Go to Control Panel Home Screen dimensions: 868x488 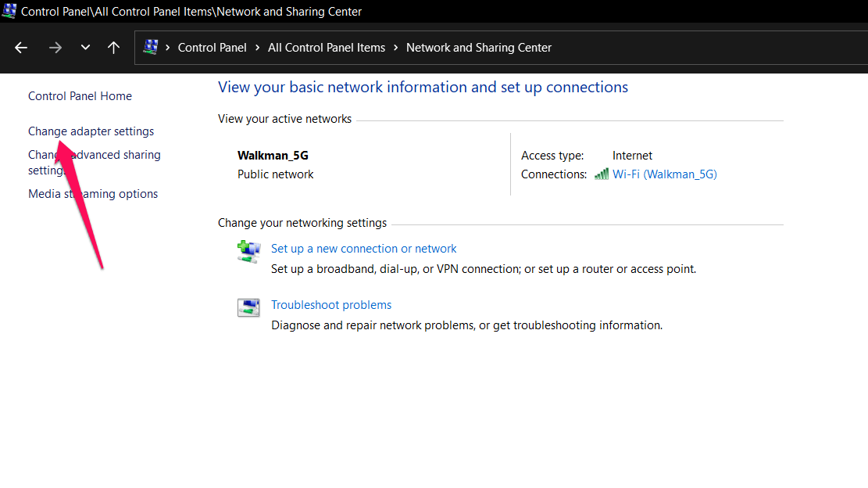(80, 96)
